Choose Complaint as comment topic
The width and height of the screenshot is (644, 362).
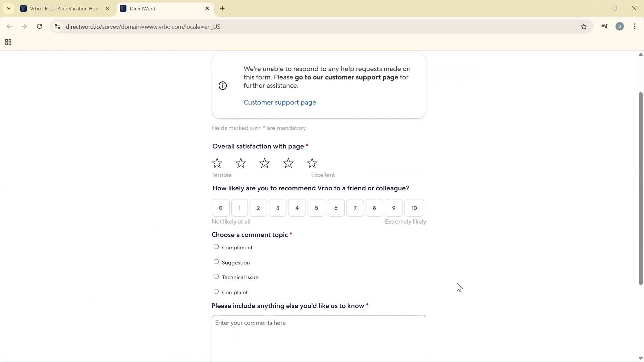[x=216, y=292]
